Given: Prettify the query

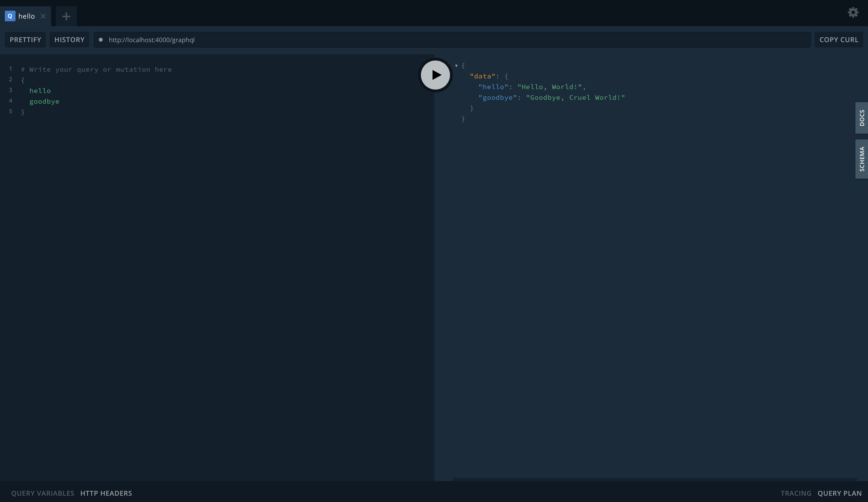Looking at the screenshot, I should (25, 40).
